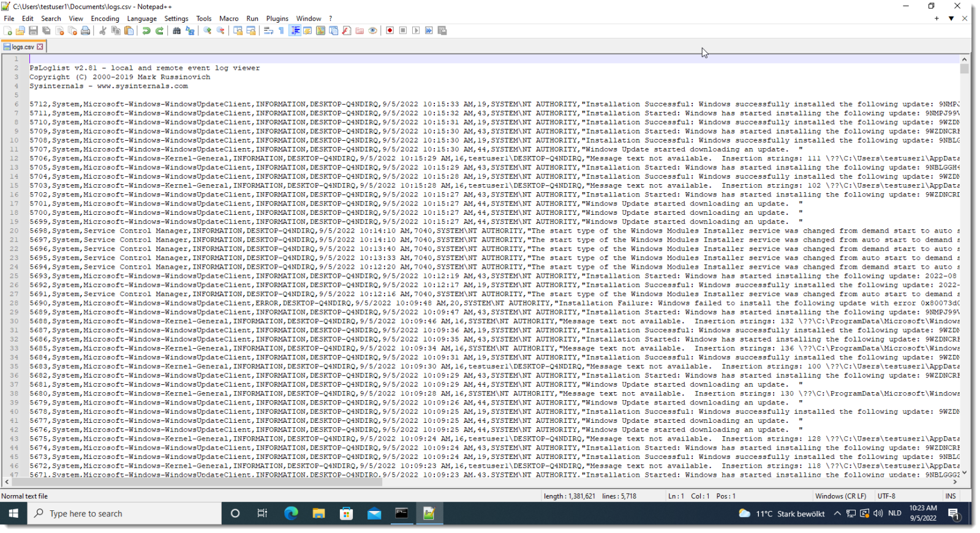The height and width of the screenshot is (533, 980).
Task: Open the File menu
Action: (9, 18)
